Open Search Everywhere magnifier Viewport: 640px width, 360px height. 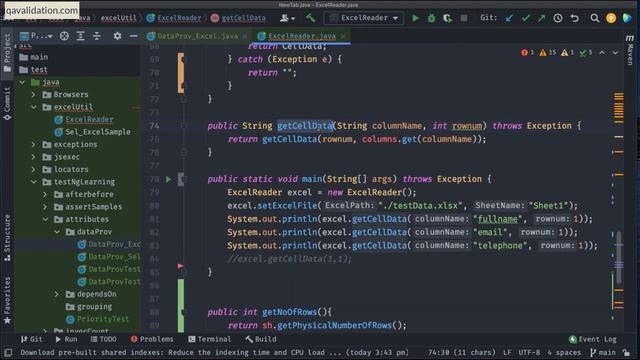[x=595, y=18]
